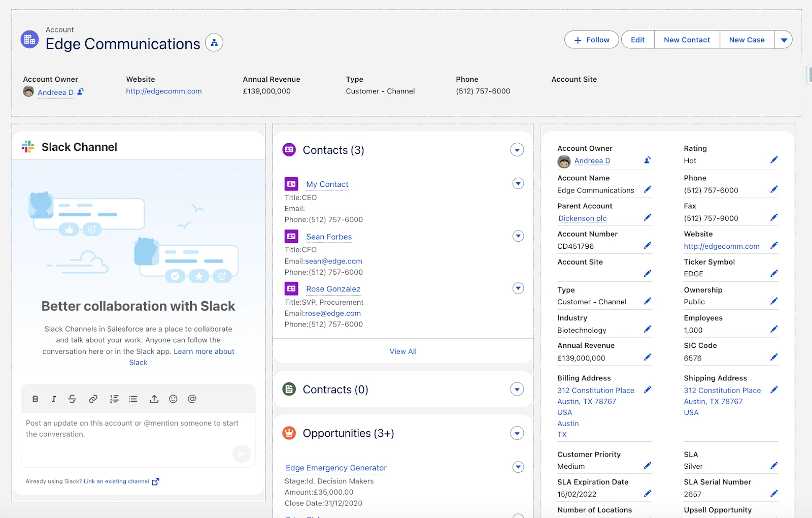812x518 pixels.
Task: Insert a link using the chain icon
Action: coord(93,399)
